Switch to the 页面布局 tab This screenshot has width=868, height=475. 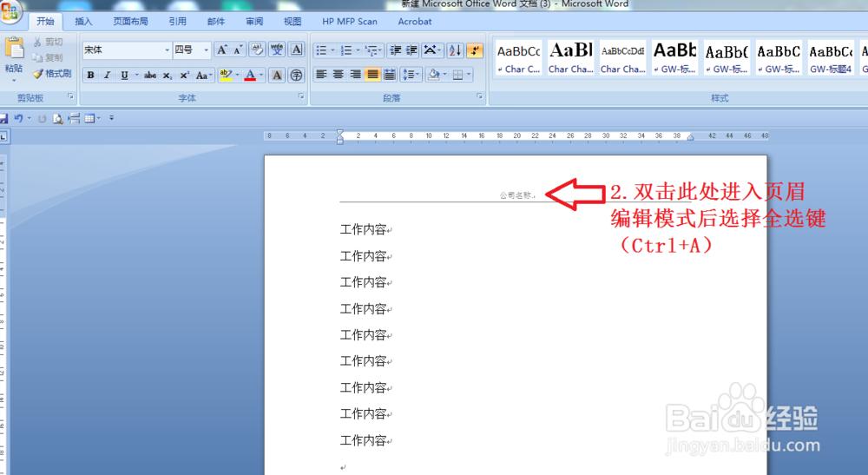[x=131, y=22]
